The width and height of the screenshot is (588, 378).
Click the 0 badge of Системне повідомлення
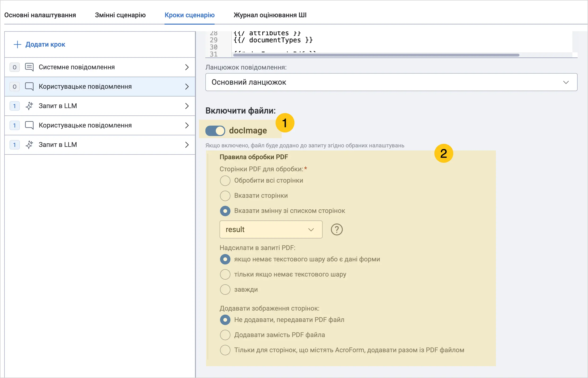coord(14,67)
